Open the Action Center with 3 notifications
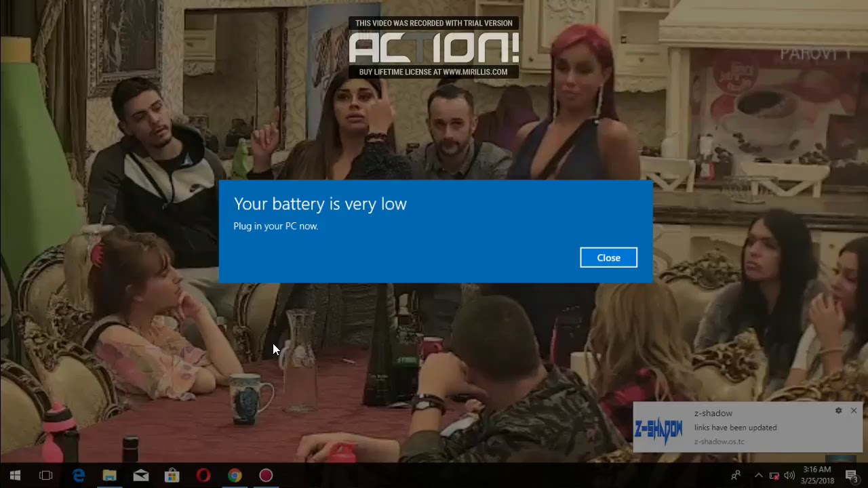This screenshot has width=868, height=488. [x=852, y=475]
